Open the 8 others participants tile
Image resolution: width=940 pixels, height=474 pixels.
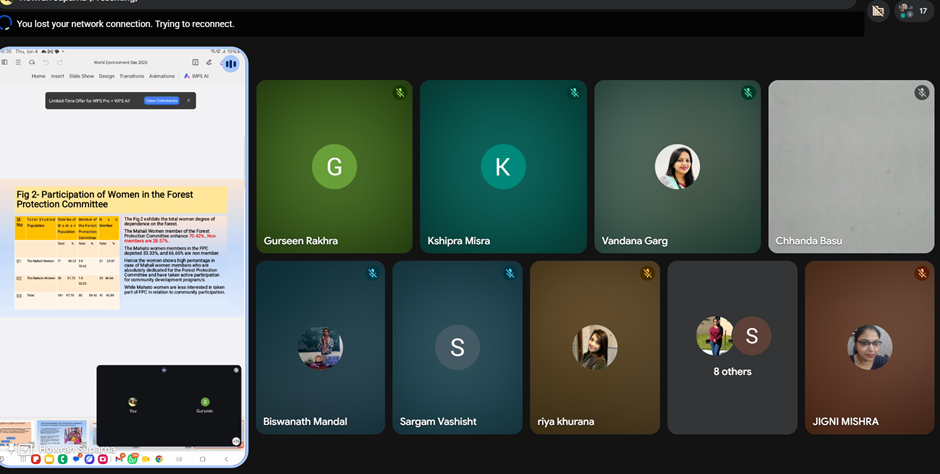click(732, 348)
